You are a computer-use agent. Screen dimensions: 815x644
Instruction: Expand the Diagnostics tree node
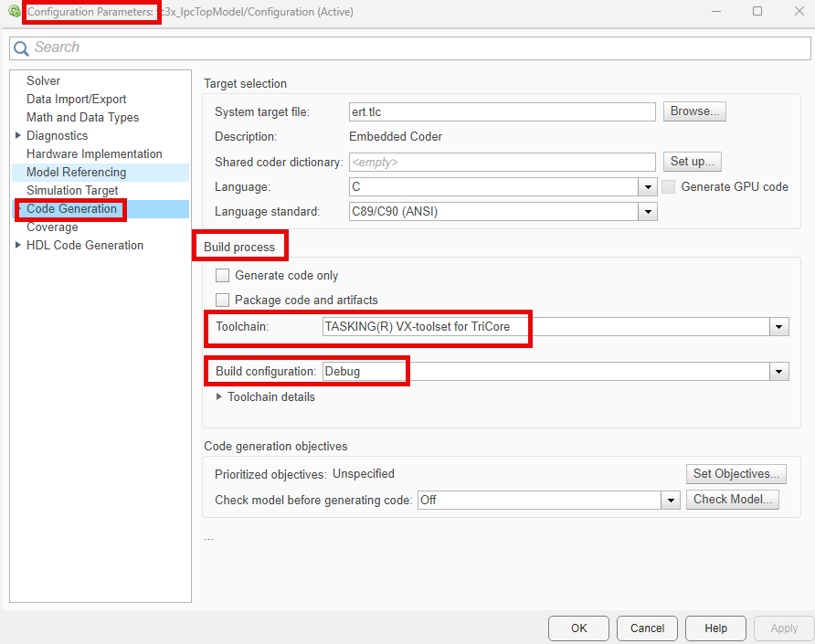tap(18, 135)
